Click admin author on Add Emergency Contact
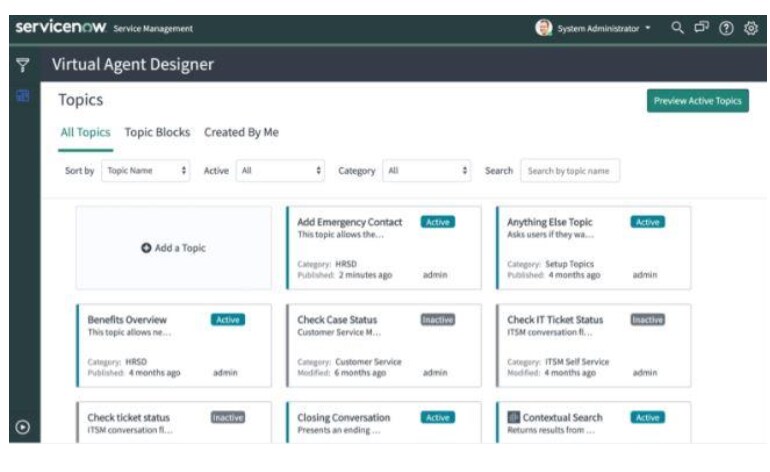The height and width of the screenshot is (472, 770). (435, 275)
